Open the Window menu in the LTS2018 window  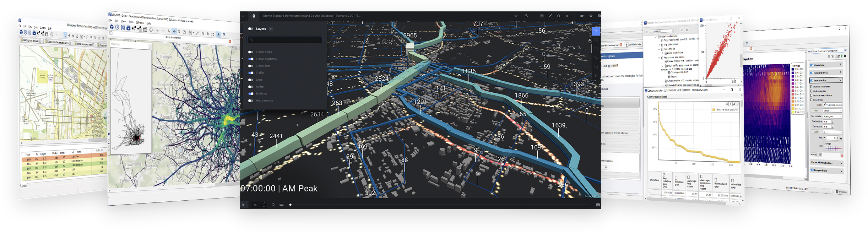click(x=140, y=23)
